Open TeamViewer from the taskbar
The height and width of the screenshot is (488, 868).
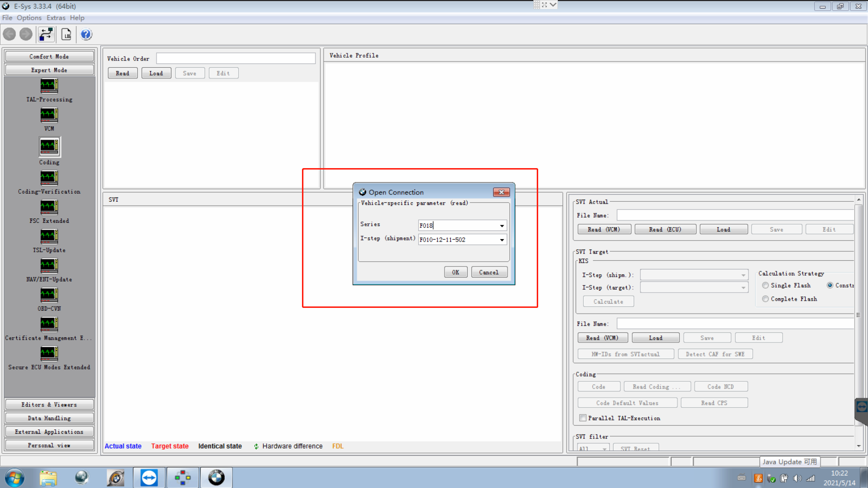(x=149, y=478)
